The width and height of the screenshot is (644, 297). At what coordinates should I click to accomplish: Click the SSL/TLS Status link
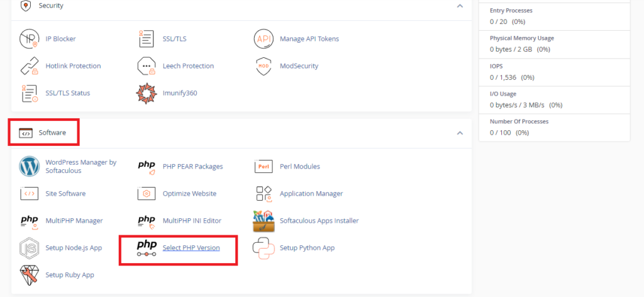[68, 93]
